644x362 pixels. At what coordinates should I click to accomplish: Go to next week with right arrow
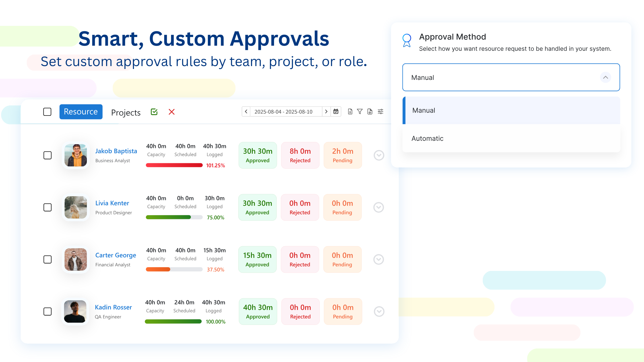[326, 111]
